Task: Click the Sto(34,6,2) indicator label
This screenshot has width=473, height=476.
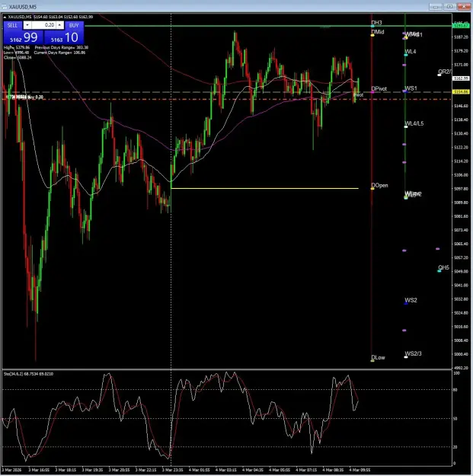Action: [x=28, y=374]
